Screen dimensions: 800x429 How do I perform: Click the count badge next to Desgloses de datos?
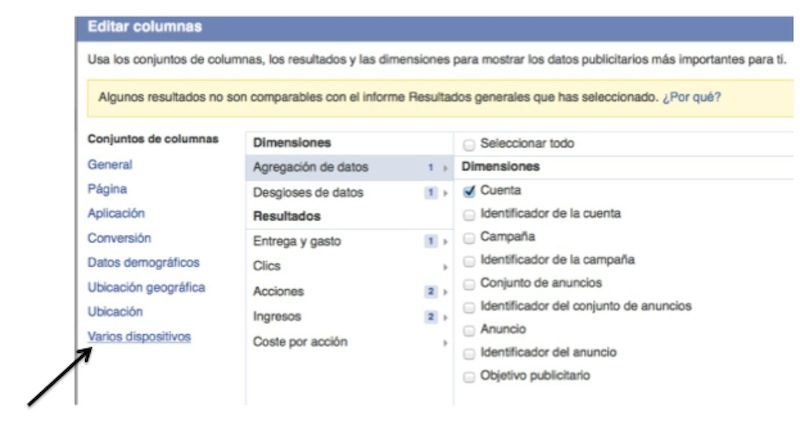point(431,193)
